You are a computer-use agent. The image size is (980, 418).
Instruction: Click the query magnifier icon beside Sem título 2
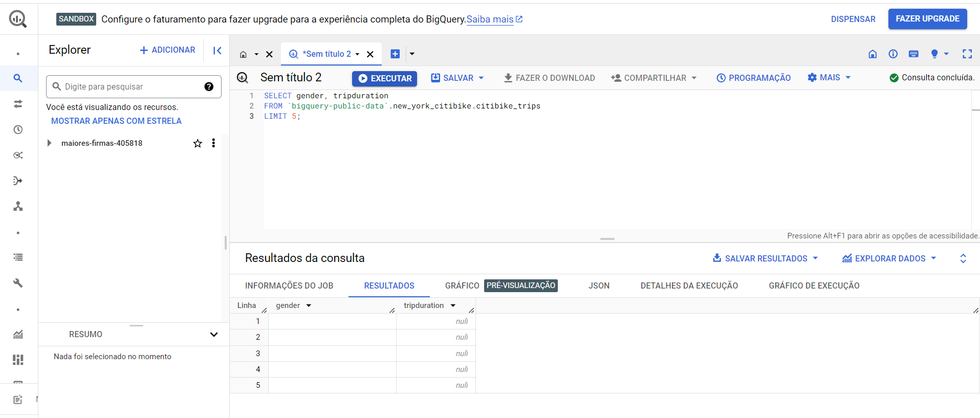(x=243, y=78)
